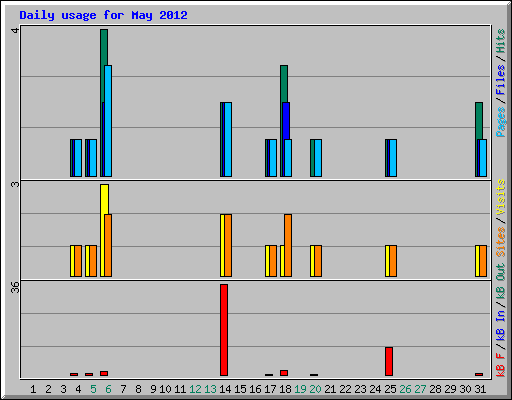The width and height of the screenshot is (512, 400).
Task: Click the green Hits bar top on day 6
Action: (104, 47)
